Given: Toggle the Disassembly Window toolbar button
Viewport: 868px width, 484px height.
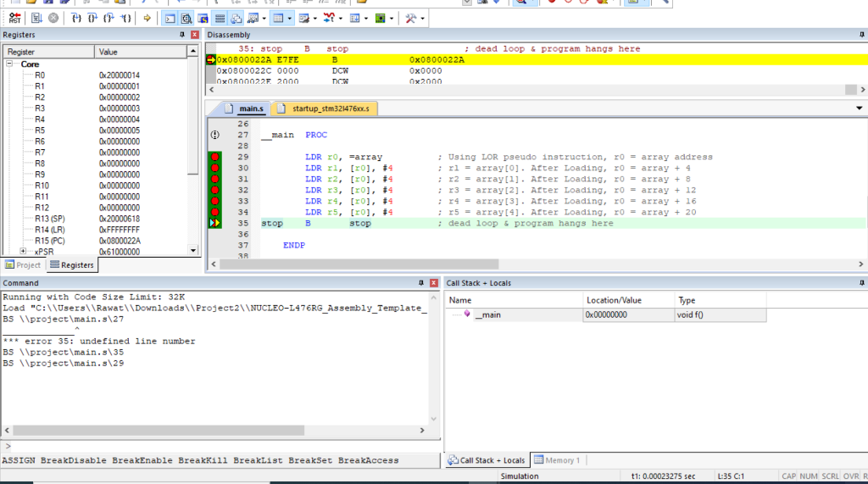Looking at the screenshot, I should pyautogui.click(x=186, y=18).
